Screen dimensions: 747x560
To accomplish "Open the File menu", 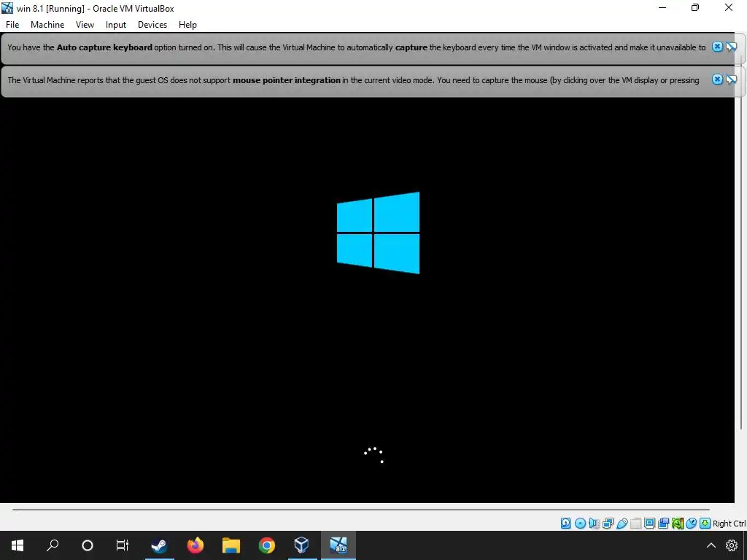I will click(12, 25).
